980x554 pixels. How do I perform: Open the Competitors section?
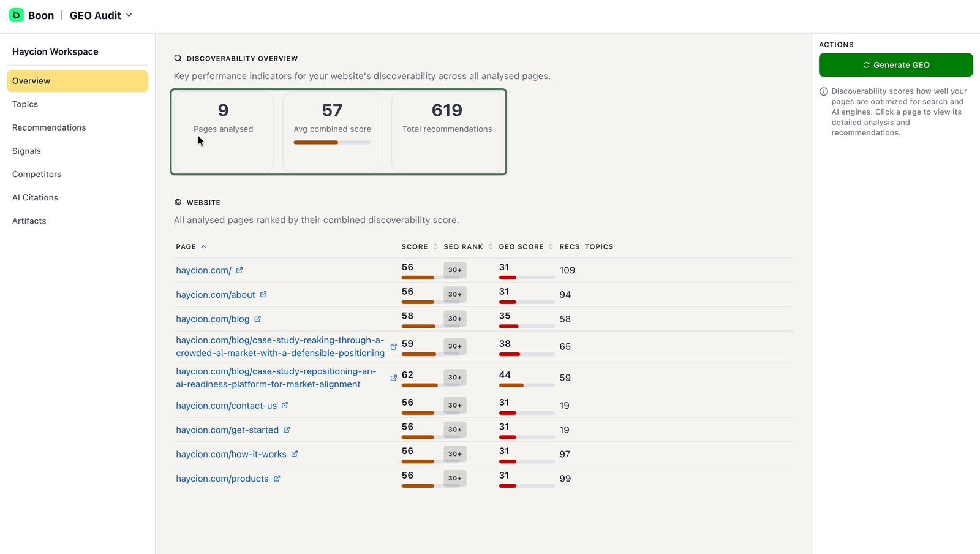point(37,174)
